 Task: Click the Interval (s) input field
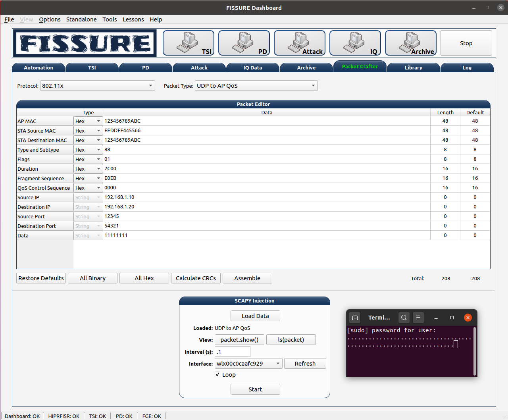[233, 352]
